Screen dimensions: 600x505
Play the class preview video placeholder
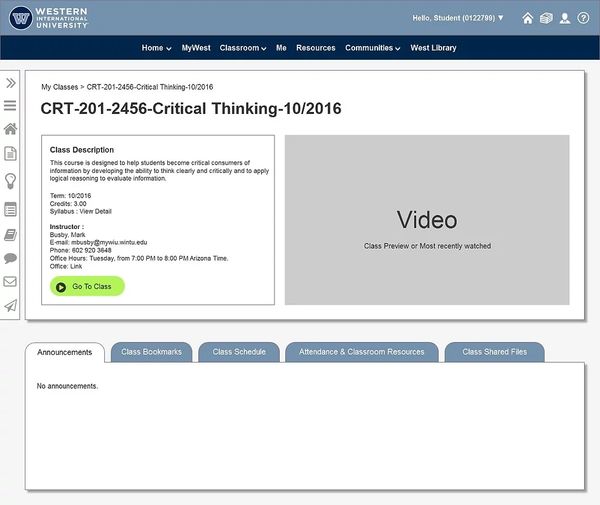[427, 220]
